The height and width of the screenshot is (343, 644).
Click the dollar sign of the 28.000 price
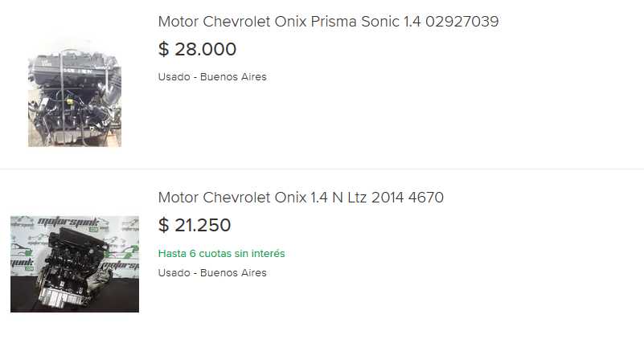point(164,50)
